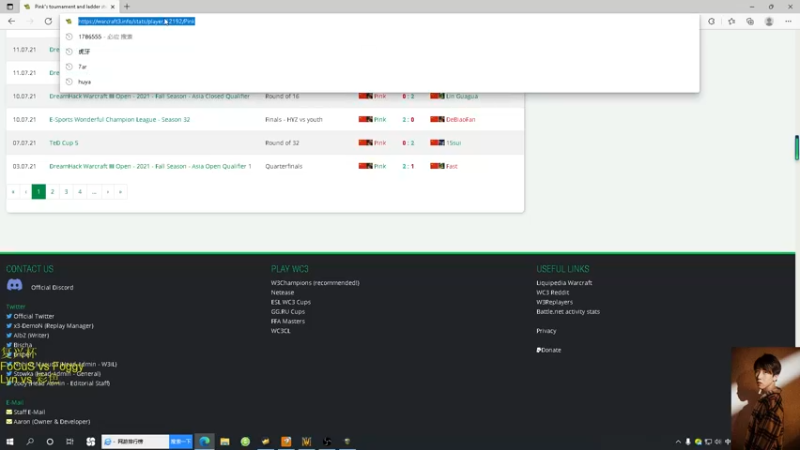Switch to Pink's tournament and ladder tab
This screenshot has height=450, width=800.
click(69, 7)
